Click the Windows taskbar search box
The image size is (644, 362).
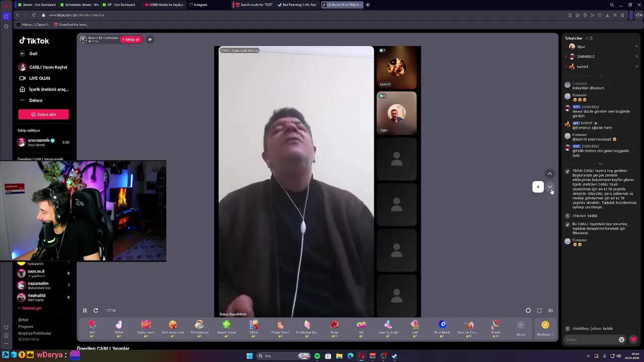[x=283, y=356]
